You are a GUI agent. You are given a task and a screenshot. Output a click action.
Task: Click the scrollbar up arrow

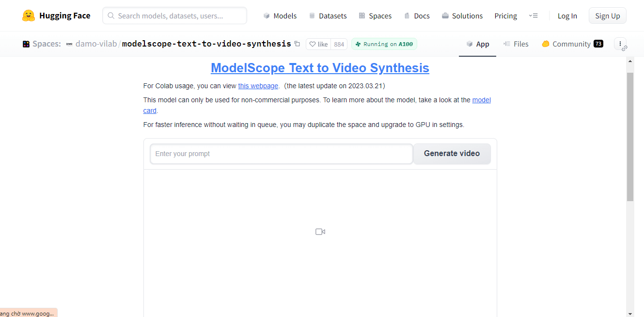(x=630, y=61)
